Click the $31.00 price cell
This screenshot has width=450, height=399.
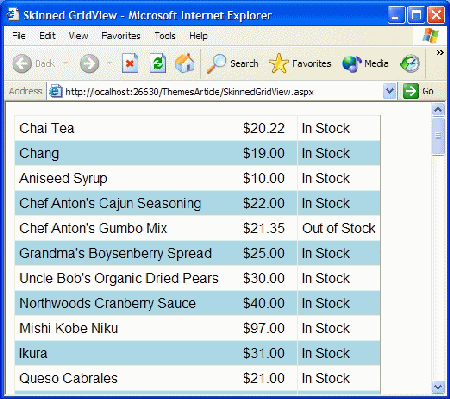tap(268, 353)
